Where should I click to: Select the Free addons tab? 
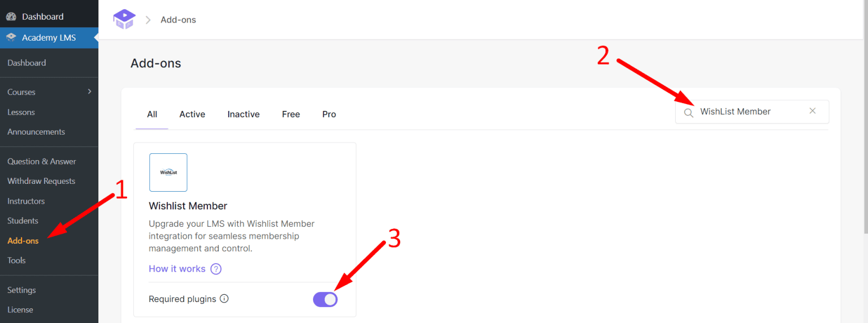[291, 114]
